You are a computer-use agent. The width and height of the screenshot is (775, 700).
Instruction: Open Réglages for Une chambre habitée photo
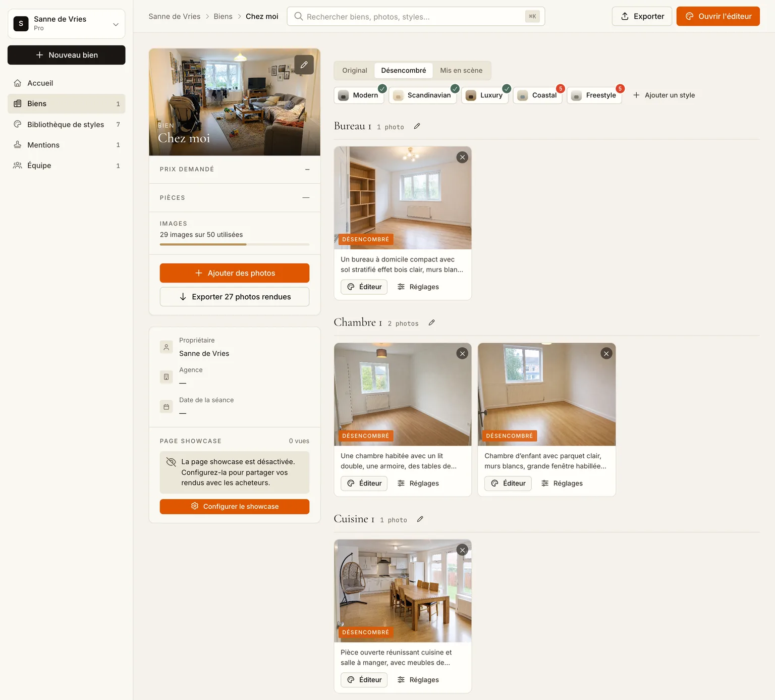[x=418, y=483]
